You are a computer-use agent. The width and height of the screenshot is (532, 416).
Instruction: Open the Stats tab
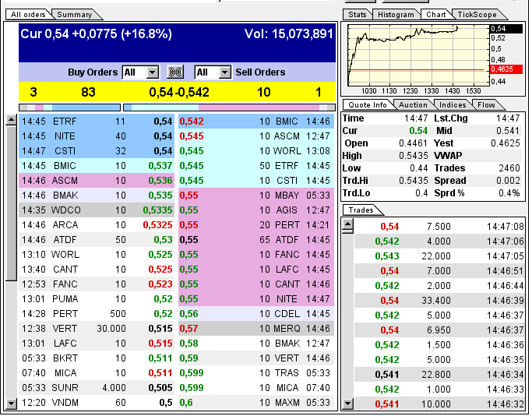[358, 15]
